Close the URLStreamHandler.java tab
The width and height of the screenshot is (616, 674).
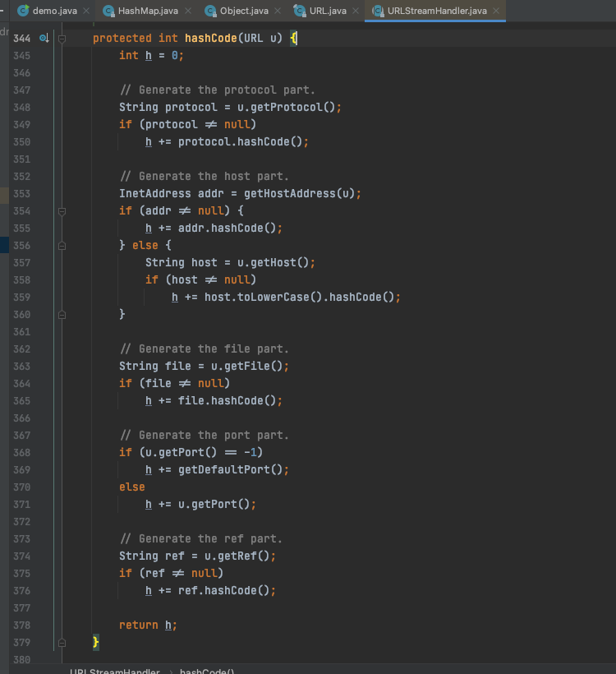click(x=496, y=11)
